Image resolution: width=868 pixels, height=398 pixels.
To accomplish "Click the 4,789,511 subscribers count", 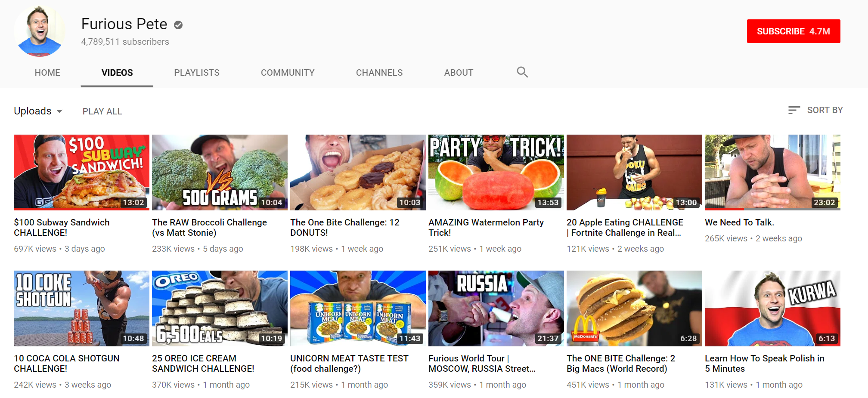I will tap(125, 42).
